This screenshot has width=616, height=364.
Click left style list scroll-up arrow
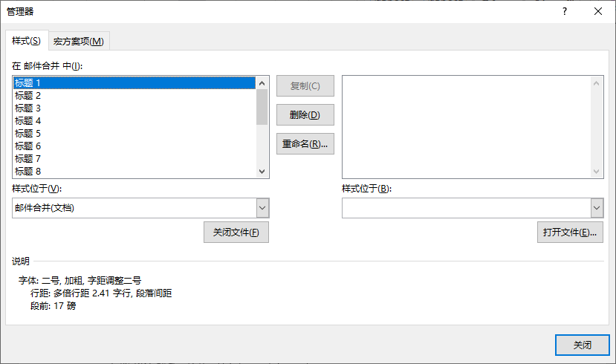point(262,83)
